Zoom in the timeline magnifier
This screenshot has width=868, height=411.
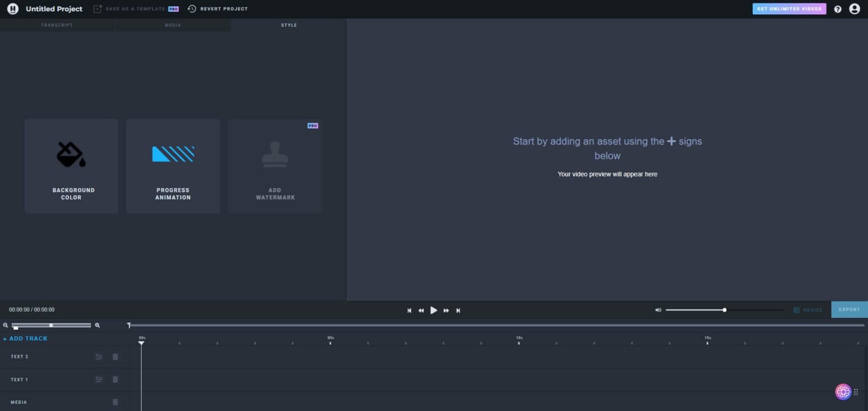click(97, 325)
